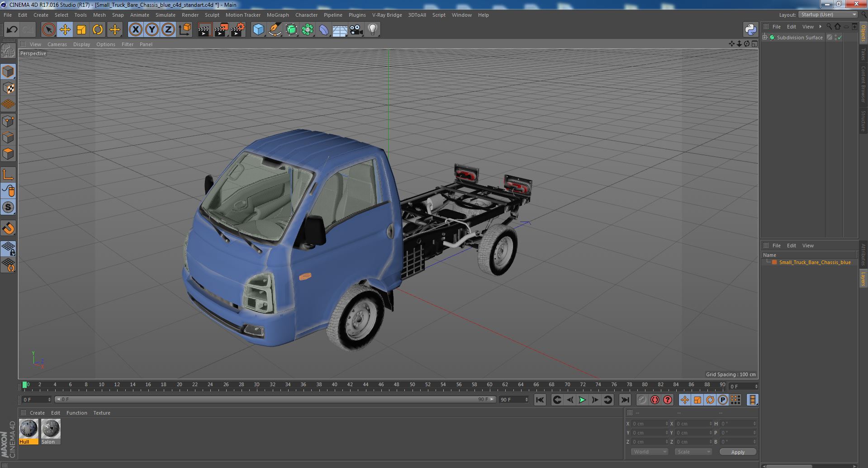Add a Cube primitive object

click(258, 30)
